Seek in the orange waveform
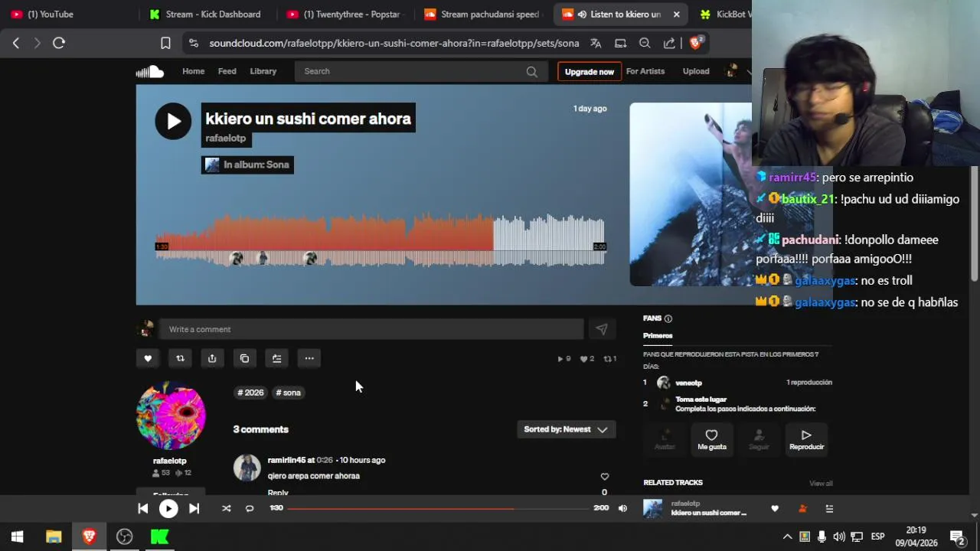This screenshot has height=551, width=980. [325, 233]
